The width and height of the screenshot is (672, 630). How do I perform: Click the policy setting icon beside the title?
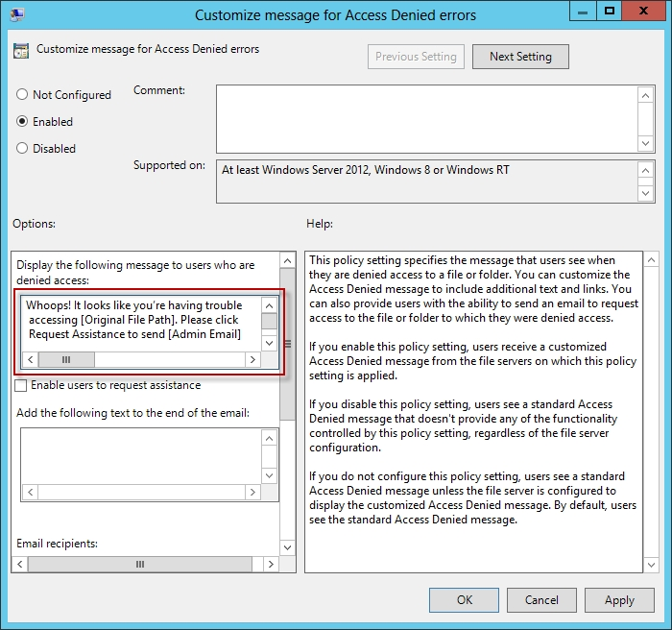[x=21, y=50]
